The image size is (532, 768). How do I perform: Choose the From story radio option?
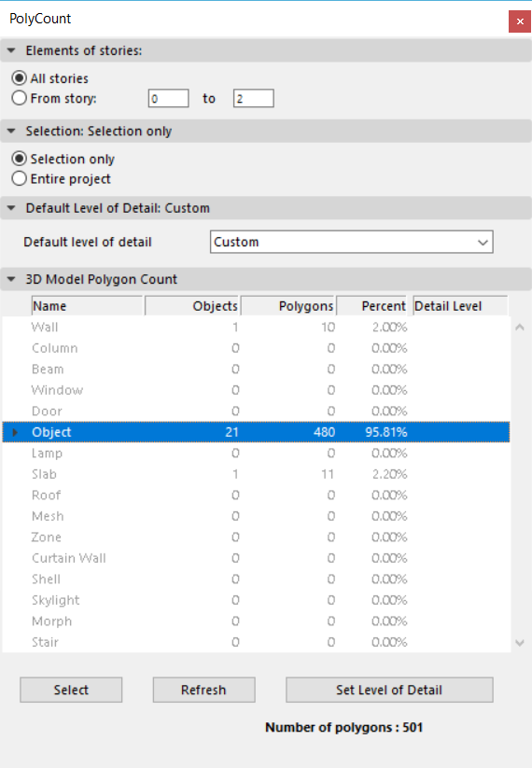coord(19,98)
